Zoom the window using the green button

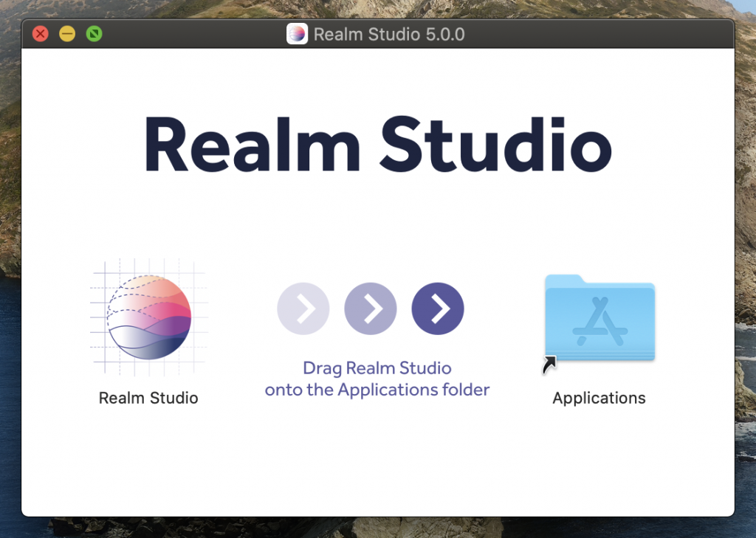(x=94, y=34)
